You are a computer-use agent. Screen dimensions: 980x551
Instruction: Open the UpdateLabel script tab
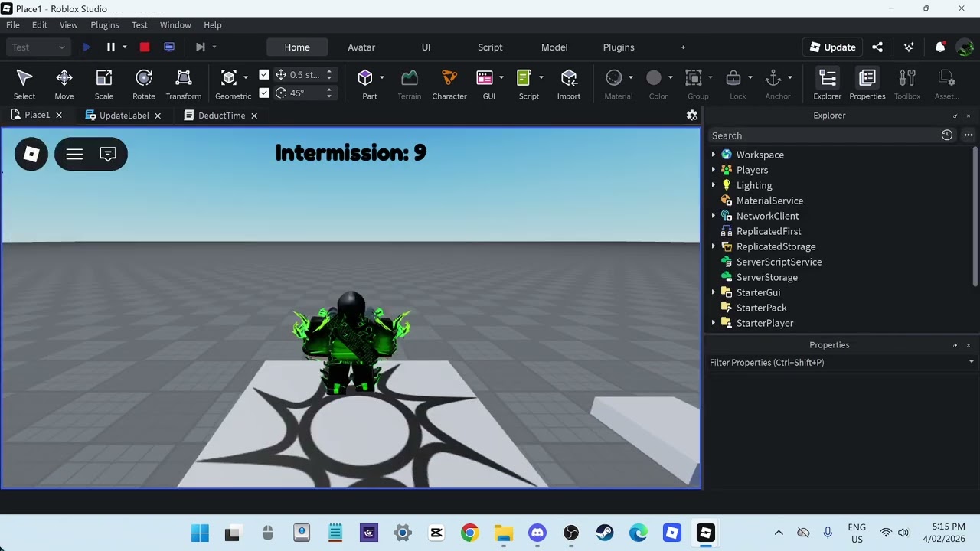click(x=124, y=116)
